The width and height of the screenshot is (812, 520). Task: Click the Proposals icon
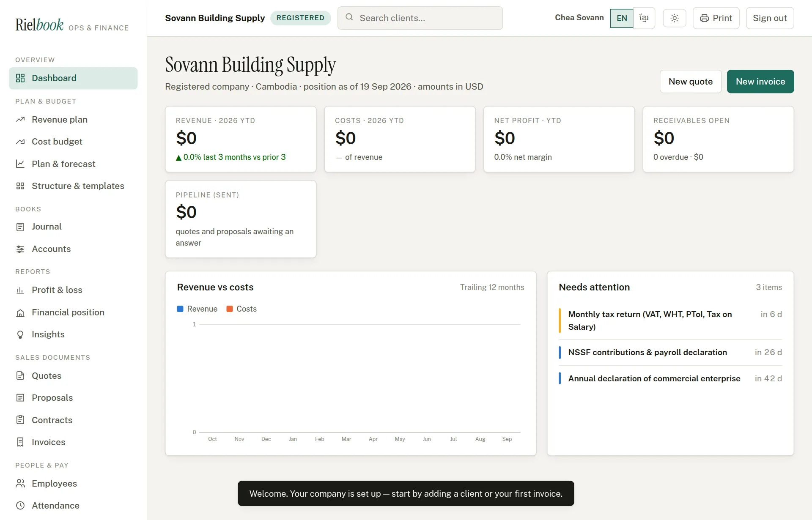point(20,398)
